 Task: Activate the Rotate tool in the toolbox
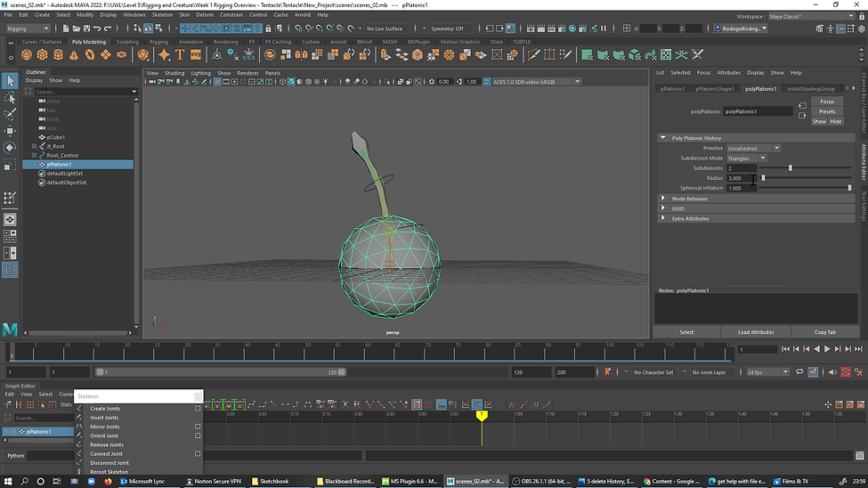coord(10,148)
